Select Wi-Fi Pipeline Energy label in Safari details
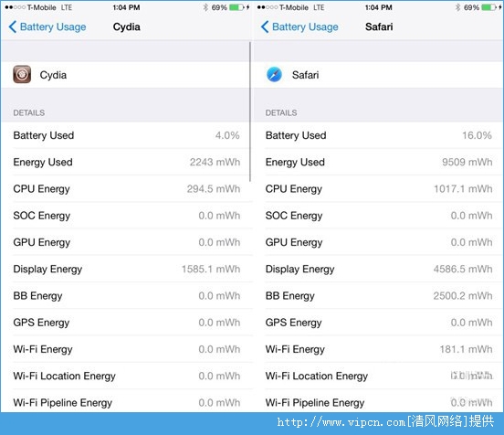 coord(315,402)
